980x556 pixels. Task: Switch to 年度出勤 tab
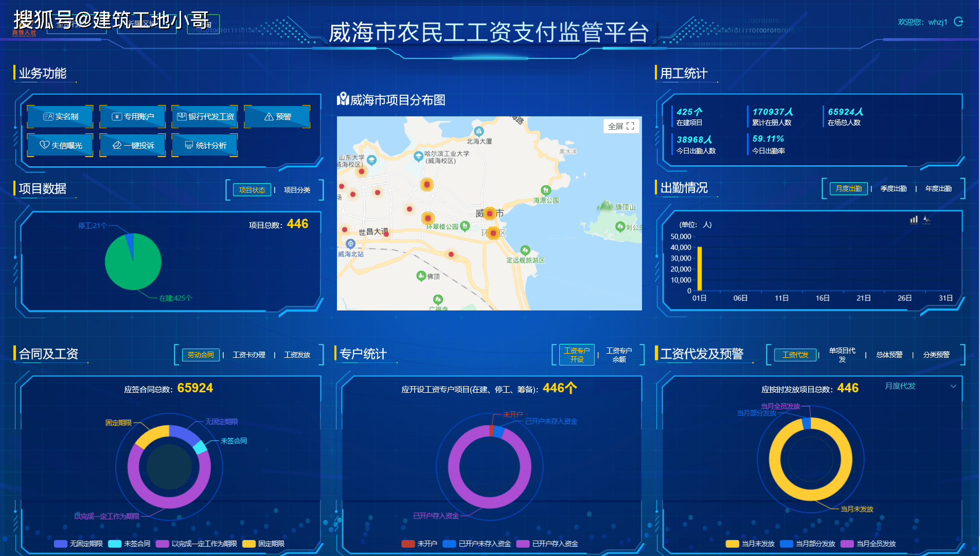[x=938, y=189]
